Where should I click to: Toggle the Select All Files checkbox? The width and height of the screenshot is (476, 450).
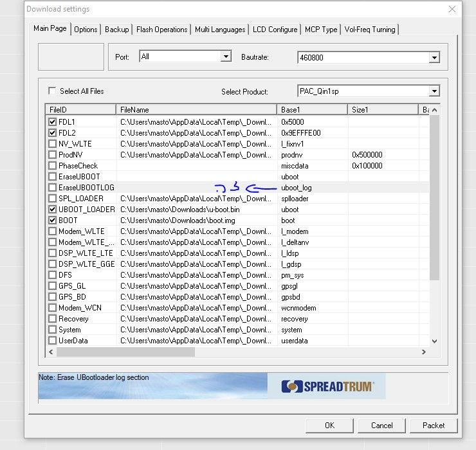pos(52,91)
